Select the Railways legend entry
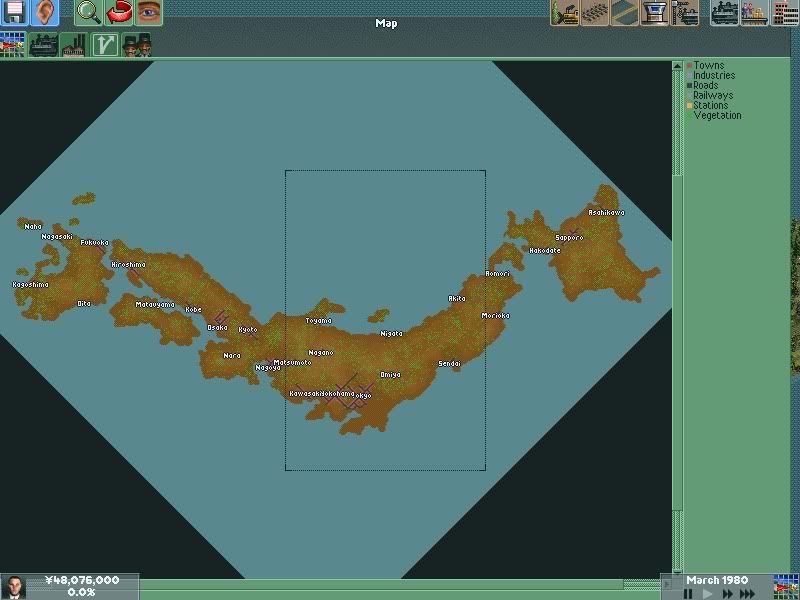Viewport: 800px width, 600px height. point(710,95)
